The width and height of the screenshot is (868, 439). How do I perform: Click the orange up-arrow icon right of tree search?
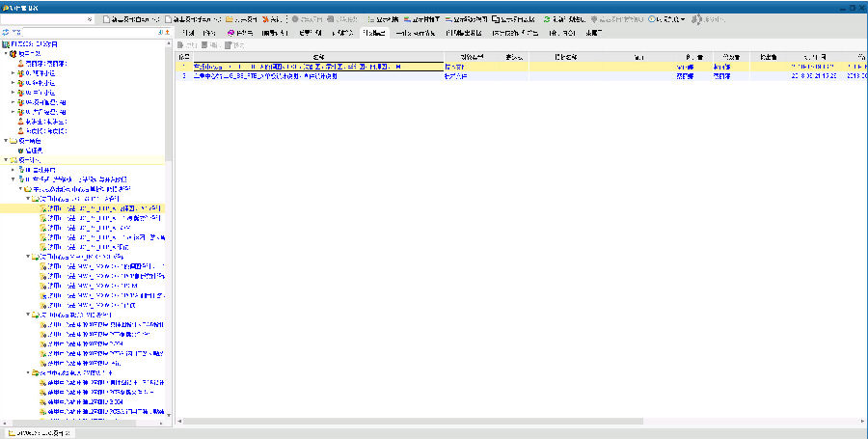pos(167,33)
